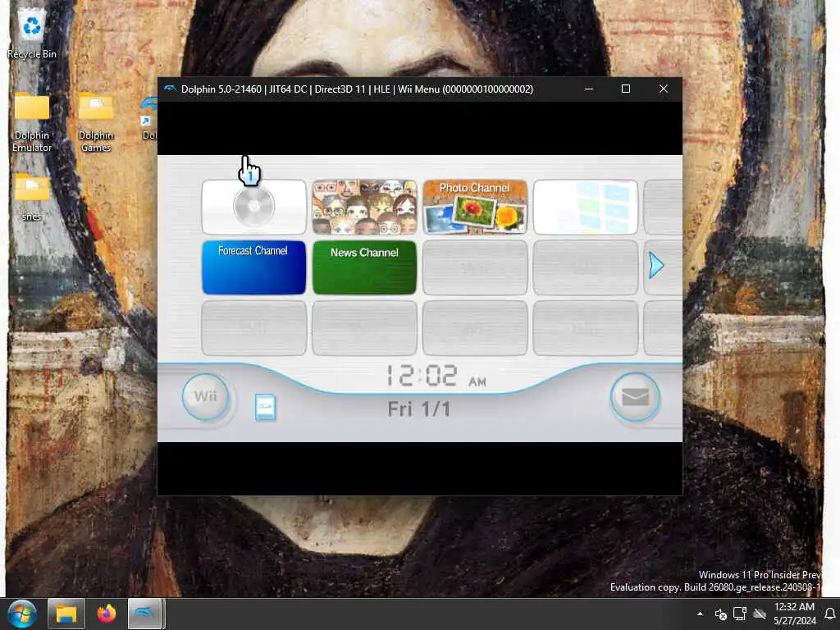Click the date text Fri 1/1
The height and width of the screenshot is (630, 840).
click(x=419, y=409)
